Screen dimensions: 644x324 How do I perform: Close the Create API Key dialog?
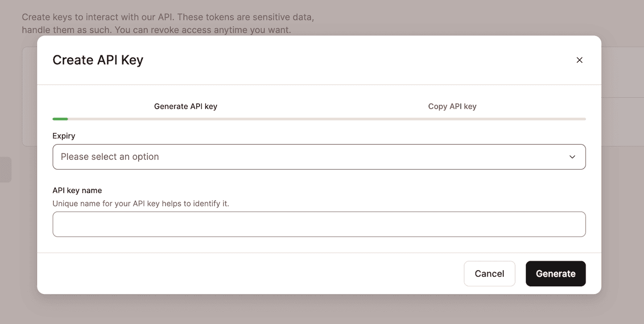(x=579, y=60)
